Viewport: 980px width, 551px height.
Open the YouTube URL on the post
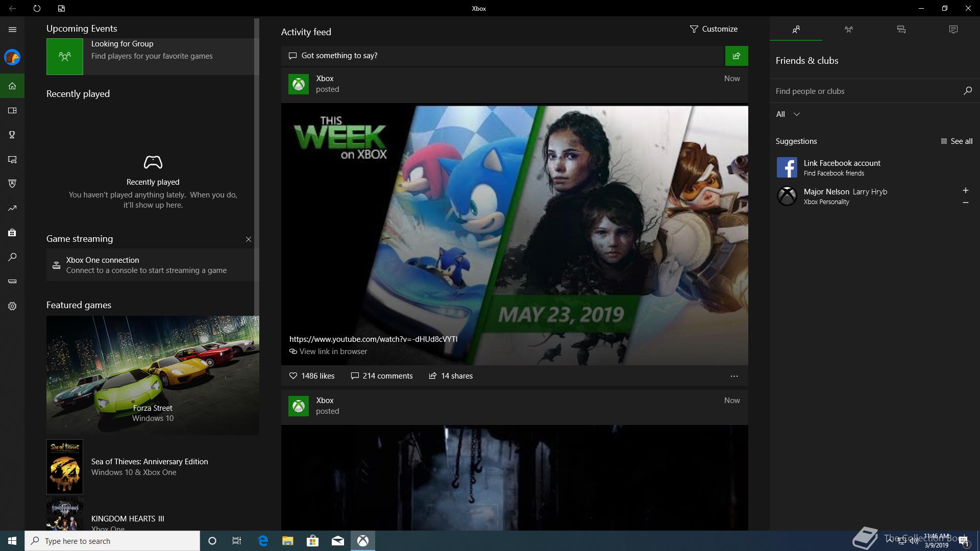click(373, 339)
